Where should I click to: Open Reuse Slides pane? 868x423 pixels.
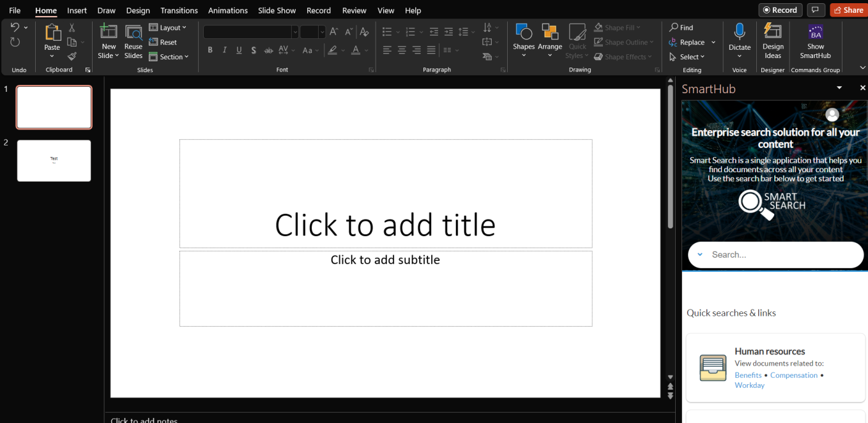[133, 42]
